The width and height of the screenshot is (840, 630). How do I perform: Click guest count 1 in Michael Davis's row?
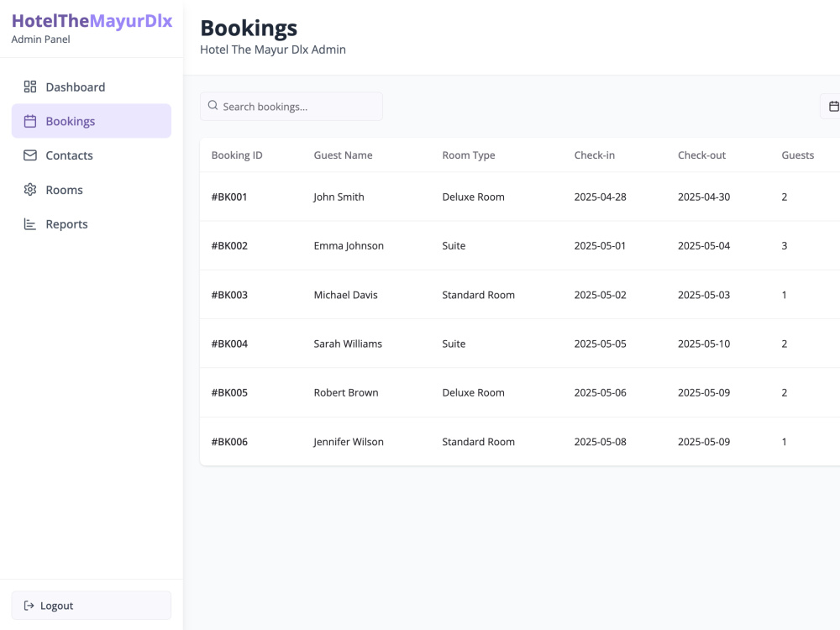coord(785,295)
